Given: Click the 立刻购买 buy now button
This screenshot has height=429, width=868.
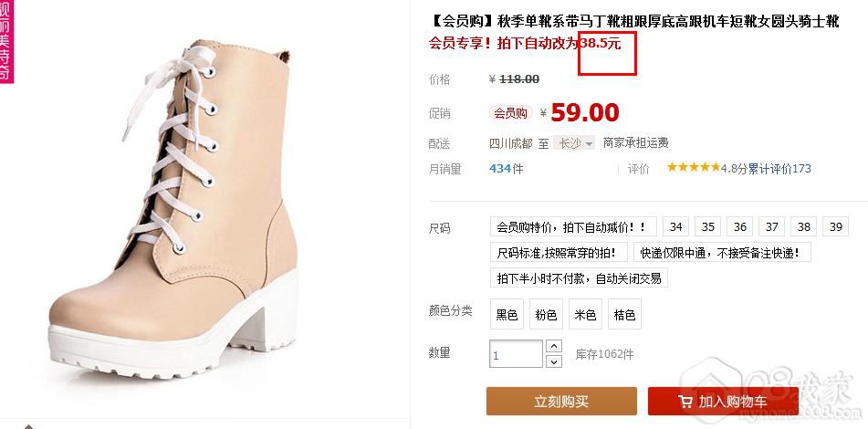Looking at the screenshot, I should (x=561, y=402).
